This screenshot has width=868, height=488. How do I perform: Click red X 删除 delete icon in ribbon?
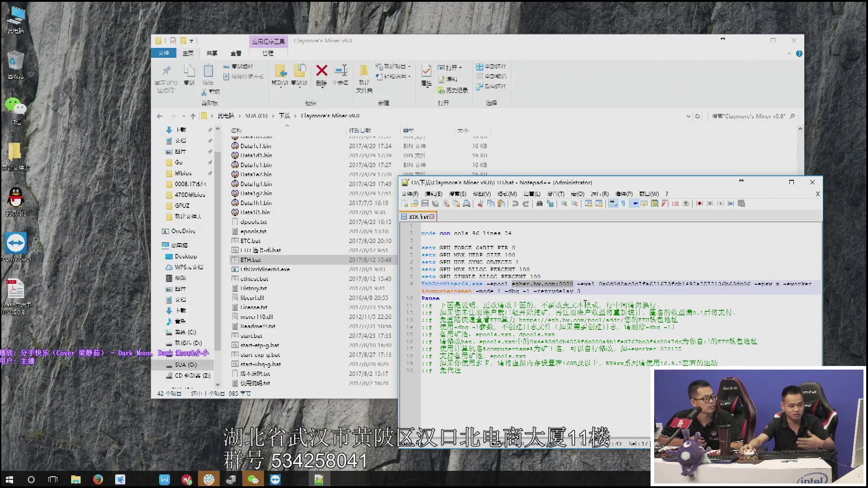tap(321, 70)
